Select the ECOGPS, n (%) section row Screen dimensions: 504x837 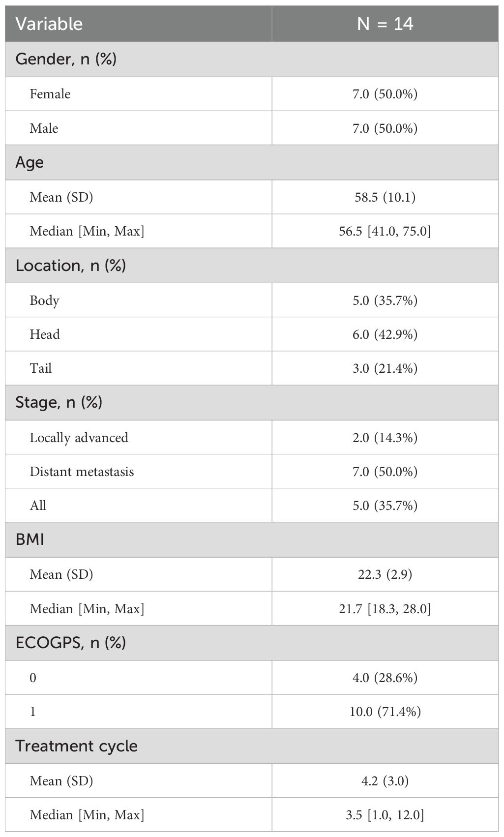click(71, 643)
